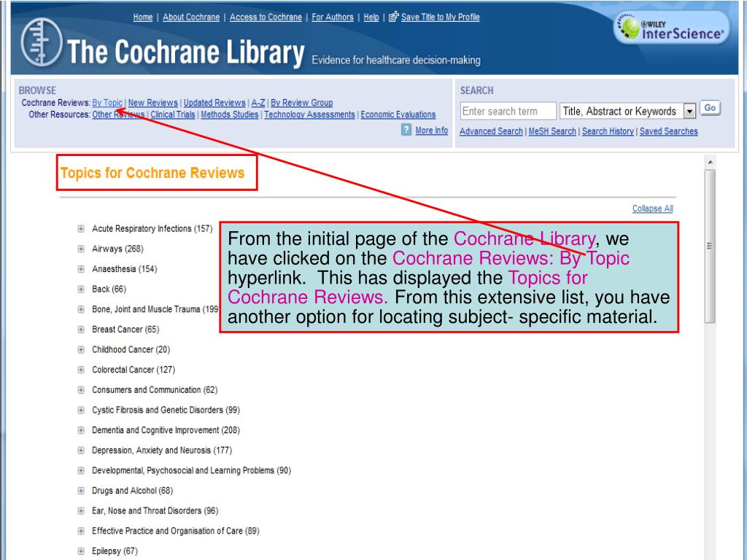Expand the Breast Cancer topic
The height and width of the screenshot is (560, 747).
point(81,329)
